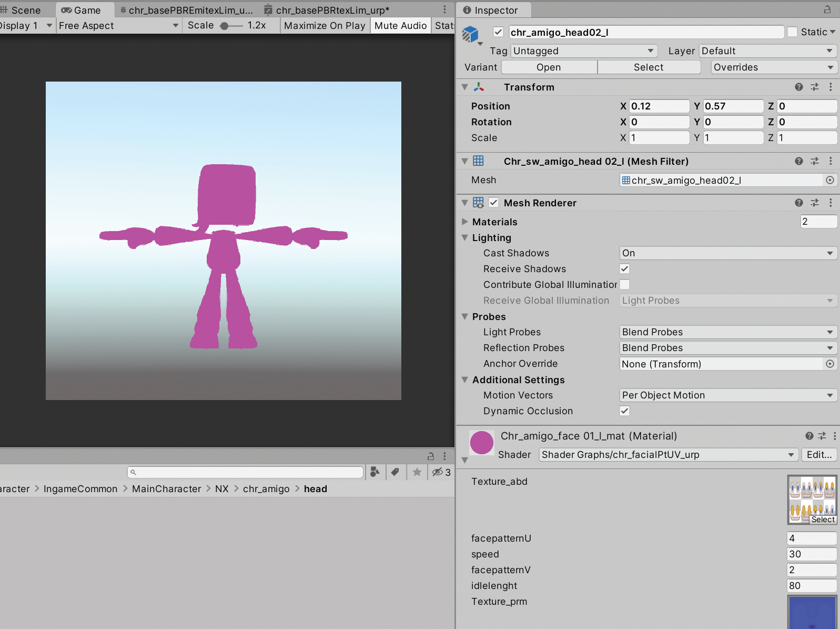Click the Inspector lock icon
The image size is (840, 629).
pos(827,10)
